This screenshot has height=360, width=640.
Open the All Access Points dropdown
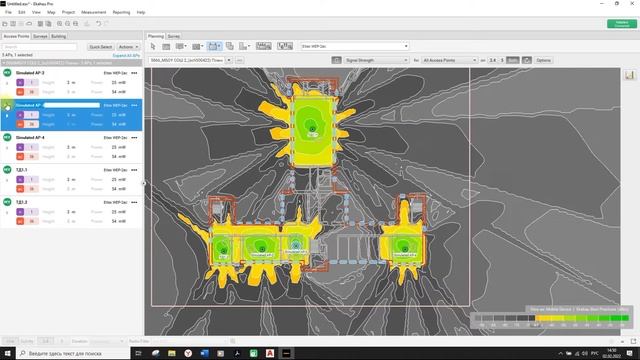(449, 60)
